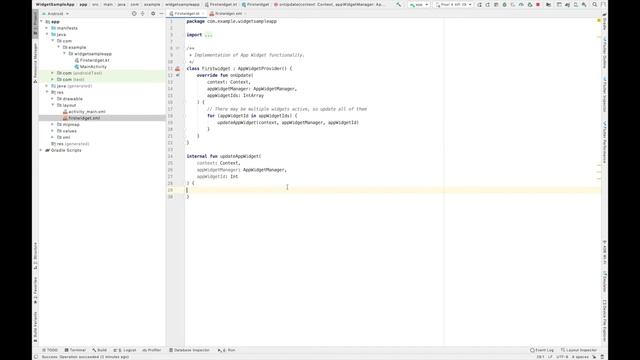Collapse the app module tree node
Viewport: 640px width, 360px height.
click(x=41, y=22)
